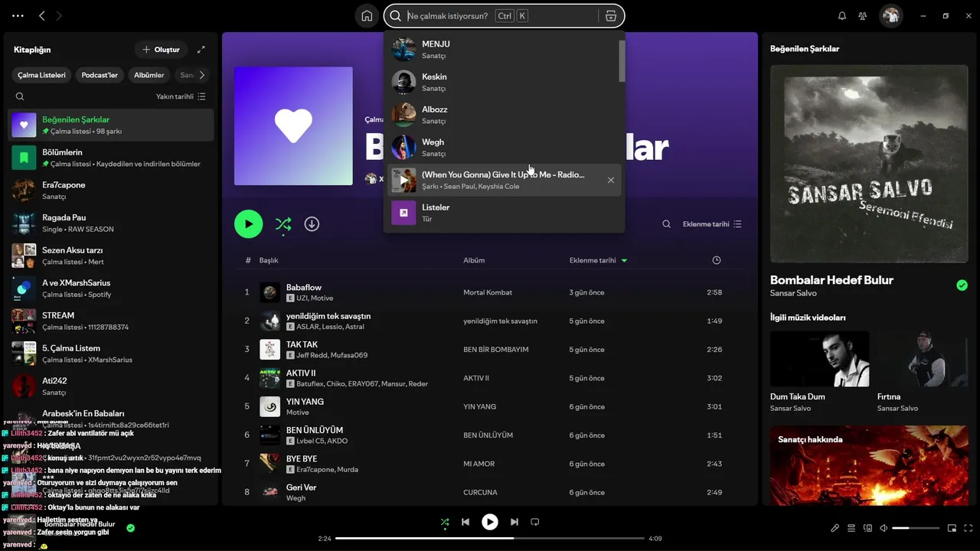
Task: Open Bombalar Hedef Bulur title link
Action: pyautogui.click(x=831, y=280)
